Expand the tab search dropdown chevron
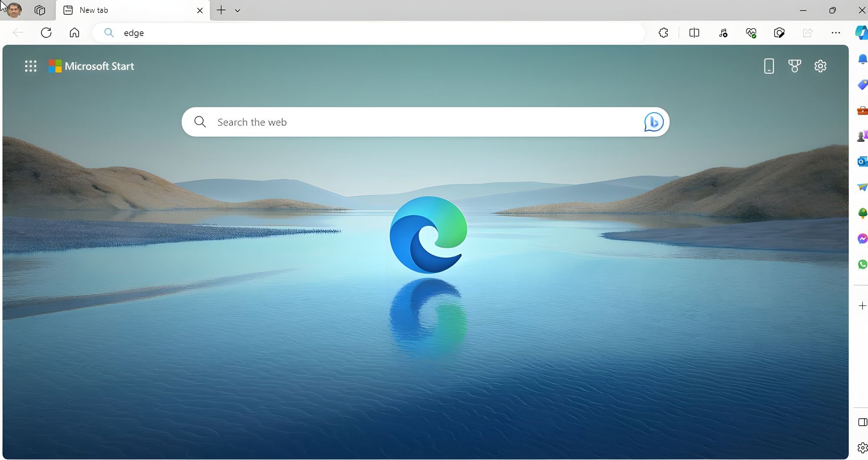The height and width of the screenshot is (460, 868). pyautogui.click(x=238, y=10)
